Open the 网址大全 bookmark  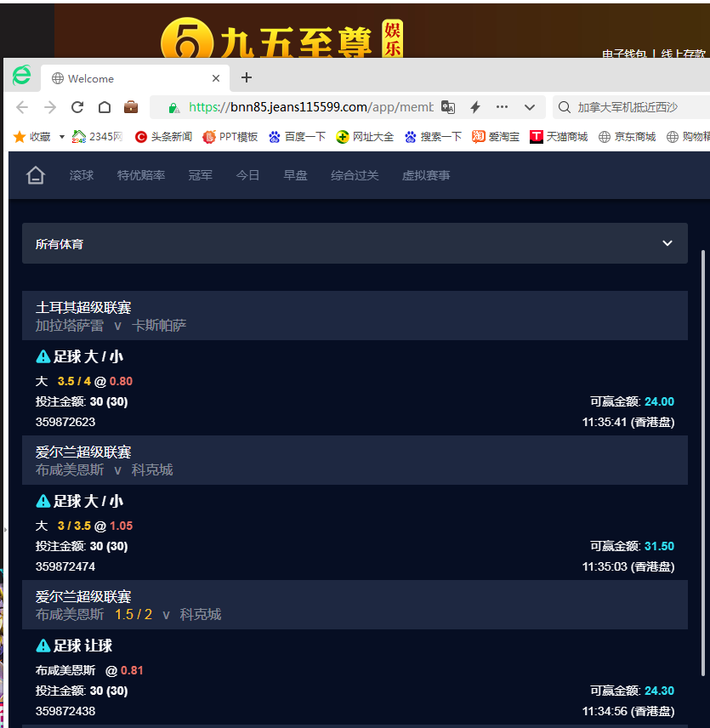(x=365, y=136)
